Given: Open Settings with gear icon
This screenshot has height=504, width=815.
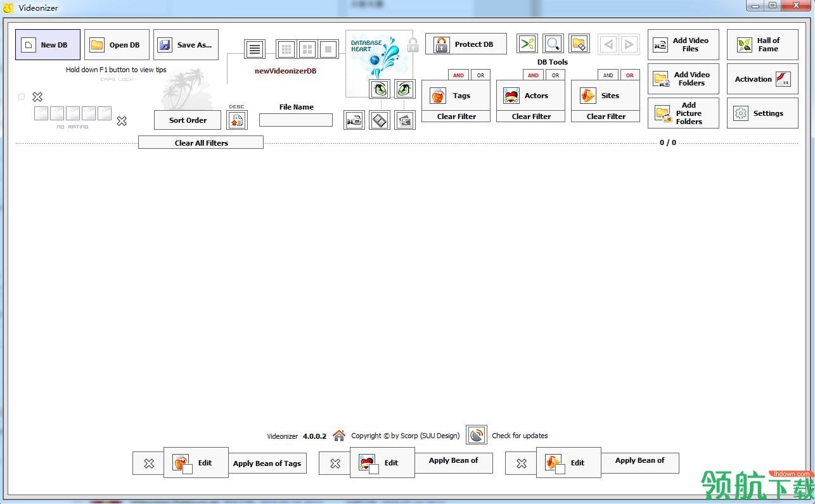Looking at the screenshot, I should click(762, 113).
